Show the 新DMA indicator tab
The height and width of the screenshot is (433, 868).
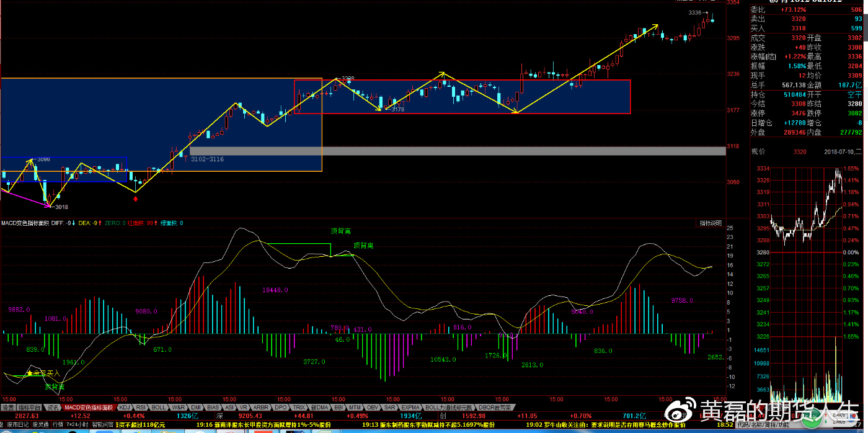coord(320,408)
